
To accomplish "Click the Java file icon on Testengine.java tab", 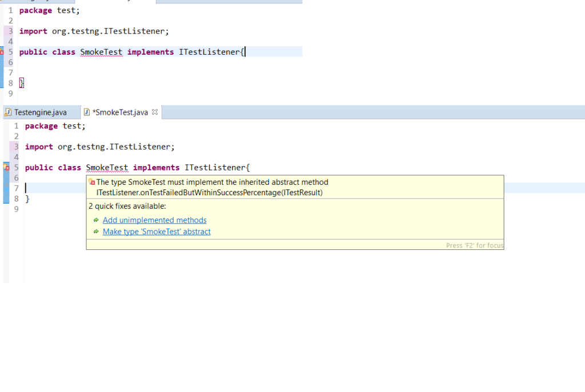I will click(x=8, y=112).
